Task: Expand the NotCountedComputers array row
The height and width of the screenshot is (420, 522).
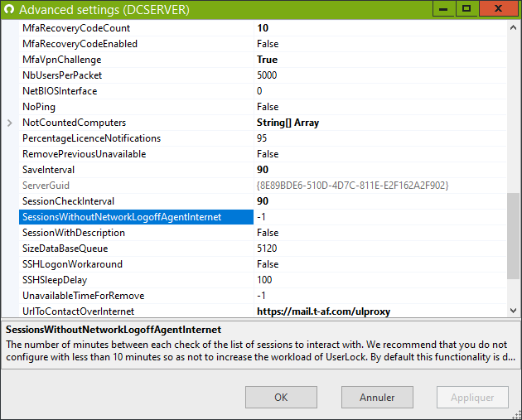Action: pyautogui.click(x=10, y=123)
